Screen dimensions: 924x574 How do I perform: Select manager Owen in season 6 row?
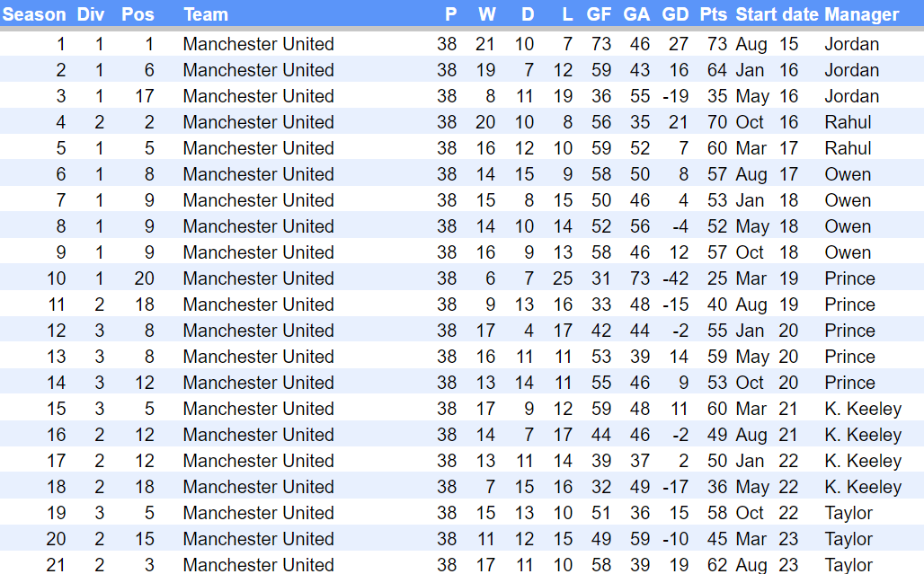848,174
